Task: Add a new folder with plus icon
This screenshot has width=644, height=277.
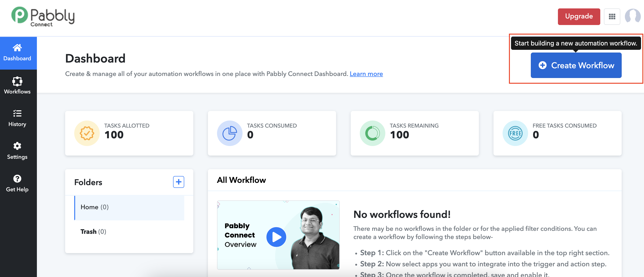Action: (179, 182)
